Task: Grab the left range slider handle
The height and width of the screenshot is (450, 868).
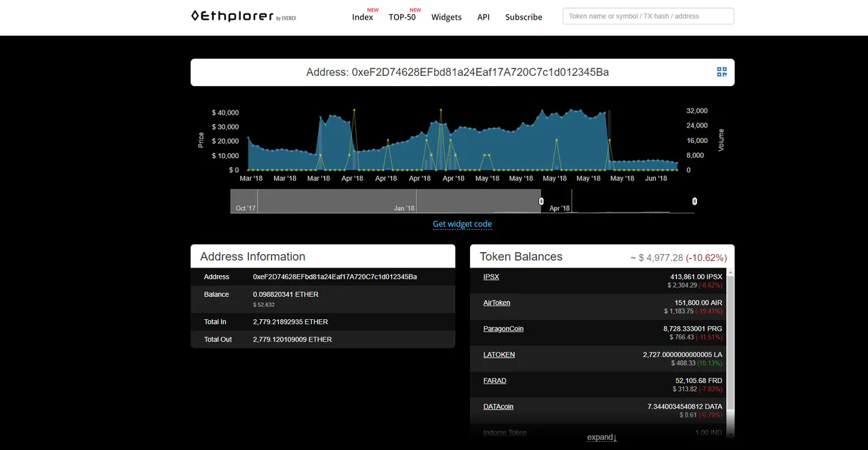Action: [541, 201]
